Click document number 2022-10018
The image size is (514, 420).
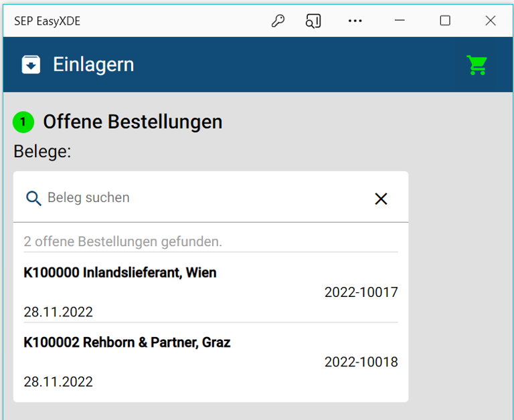(x=361, y=362)
